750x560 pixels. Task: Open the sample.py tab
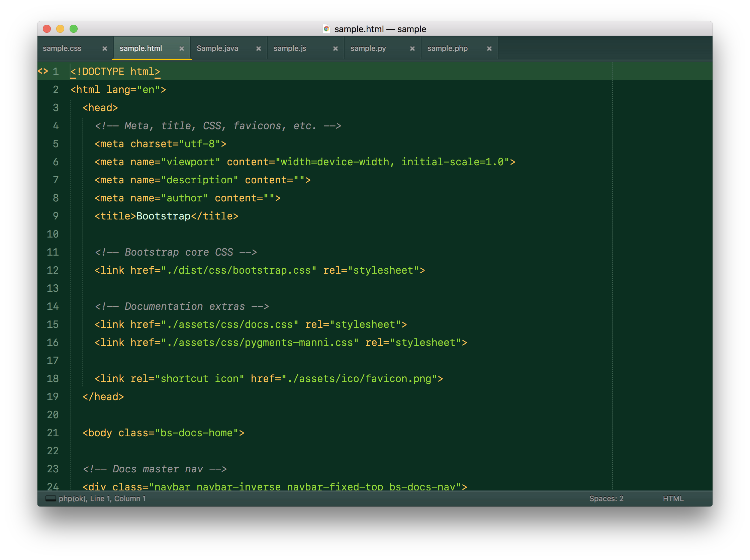click(368, 49)
